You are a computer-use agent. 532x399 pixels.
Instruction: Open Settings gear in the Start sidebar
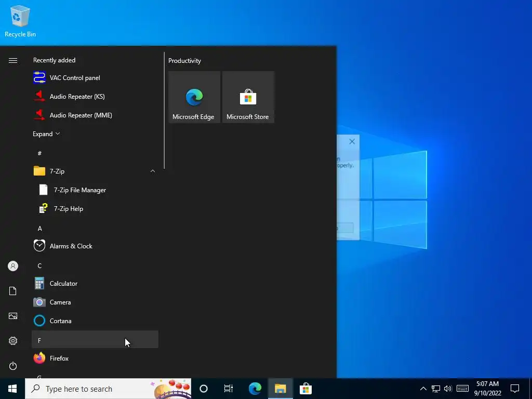(13, 341)
